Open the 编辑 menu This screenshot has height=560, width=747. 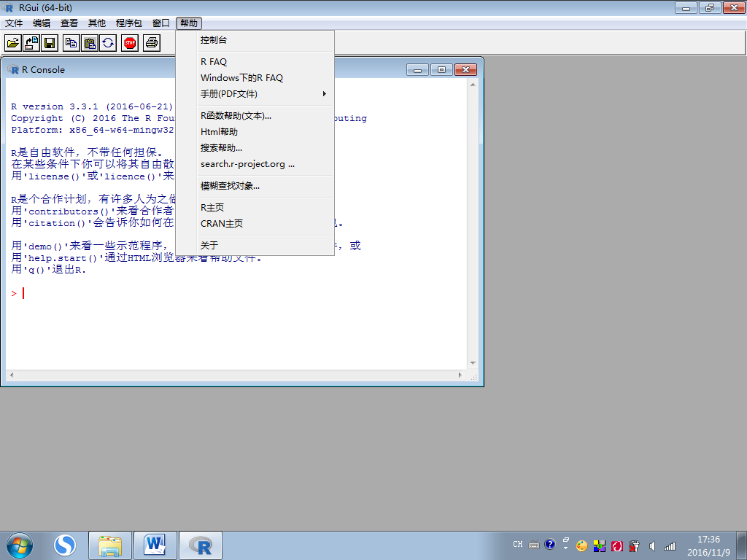click(42, 23)
